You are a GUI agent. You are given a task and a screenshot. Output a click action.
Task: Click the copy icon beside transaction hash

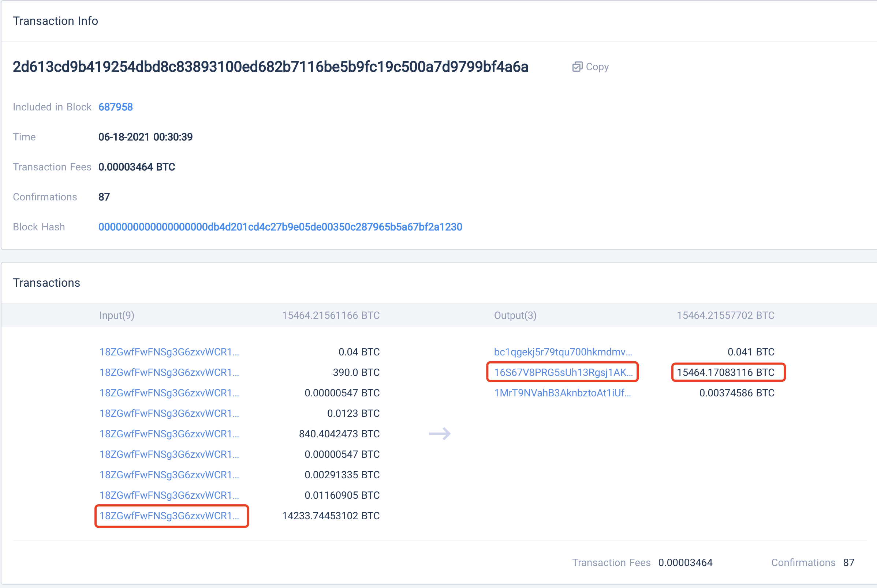click(577, 67)
